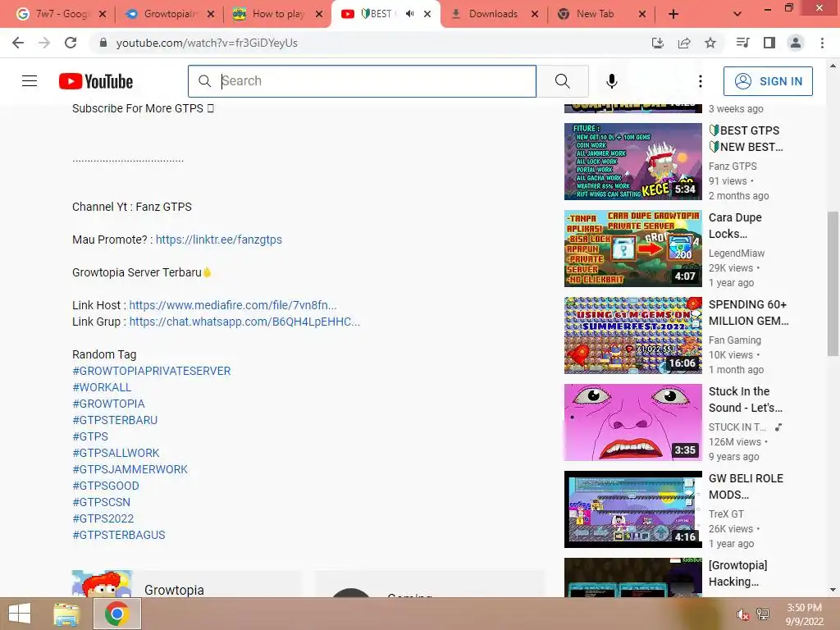The height and width of the screenshot is (630, 840).
Task: Open the mediafire Link Host URL
Action: tap(233, 305)
